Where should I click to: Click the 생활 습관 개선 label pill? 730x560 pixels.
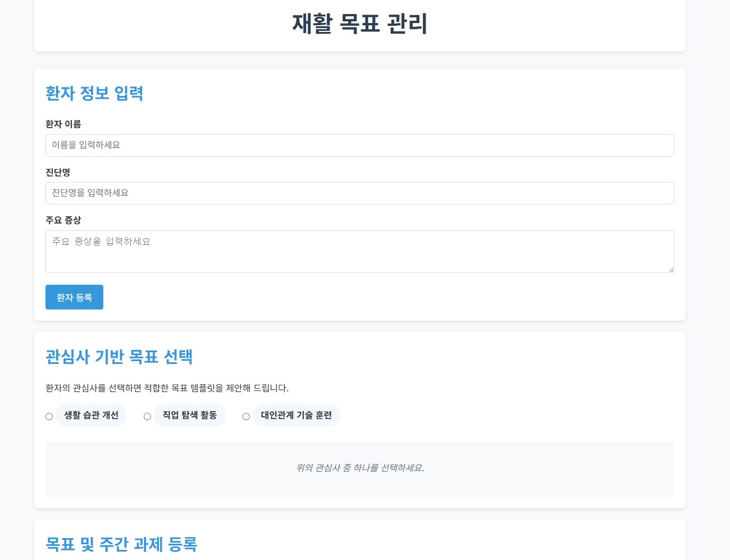pos(91,415)
